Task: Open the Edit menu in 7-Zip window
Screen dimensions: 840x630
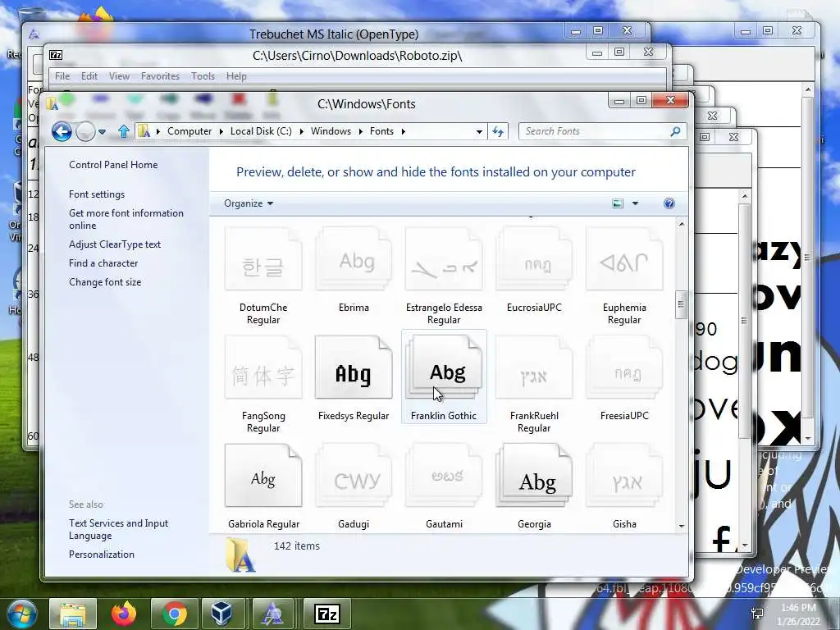Action: (89, 76)
